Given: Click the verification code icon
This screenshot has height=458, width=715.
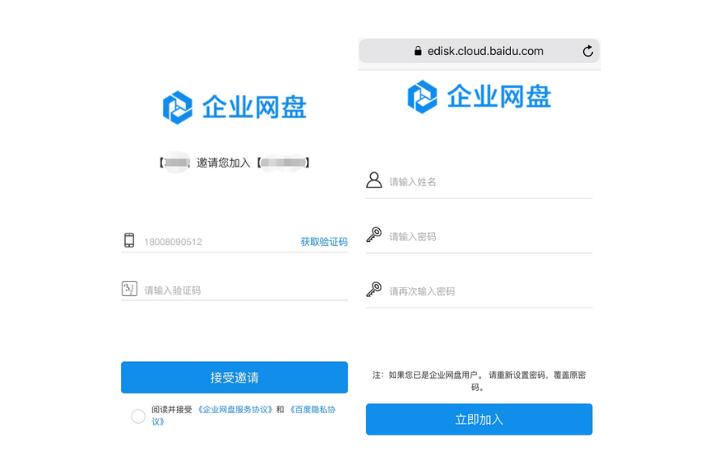Looking at the screenshot, I should click(x=130, y=289).
